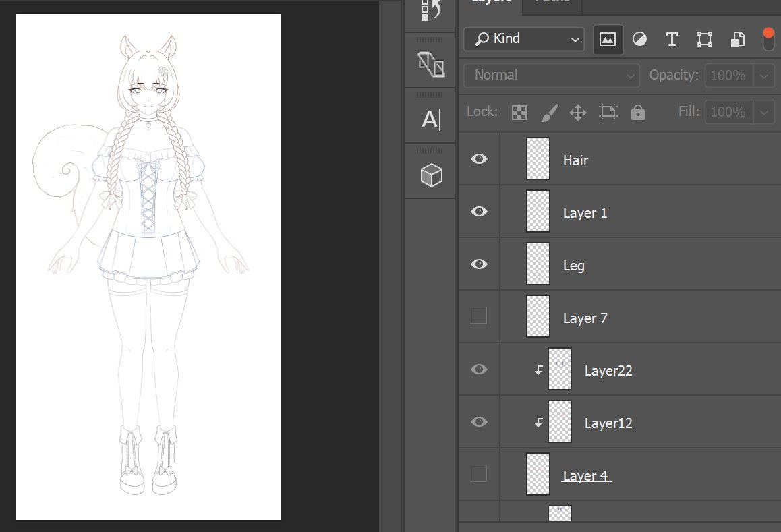Screen dimensions: 781x532
Task: Select the underlined Layer 4 name
Action: tap(585, 476)
